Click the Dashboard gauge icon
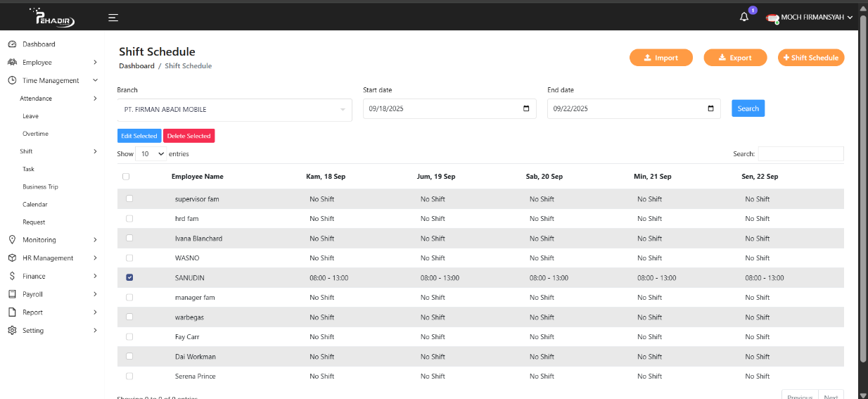The height and width of the screenshot is (399, 868). click(x=12, y=44)
